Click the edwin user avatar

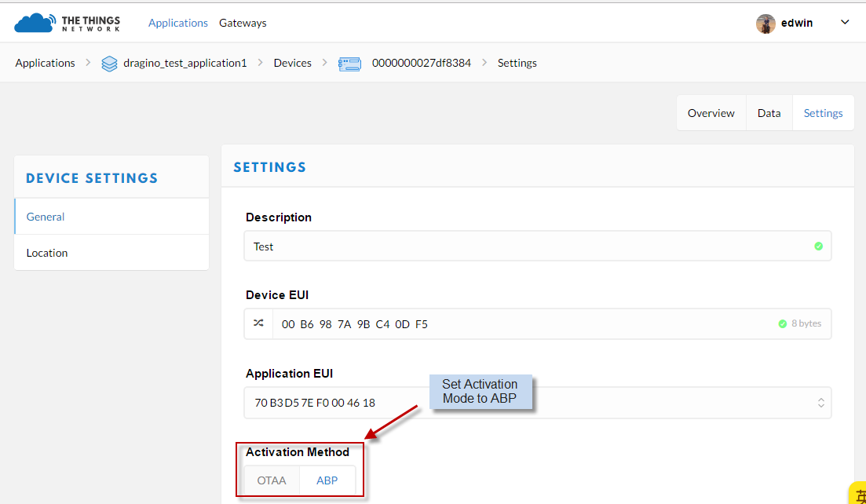tap(766, 24)
